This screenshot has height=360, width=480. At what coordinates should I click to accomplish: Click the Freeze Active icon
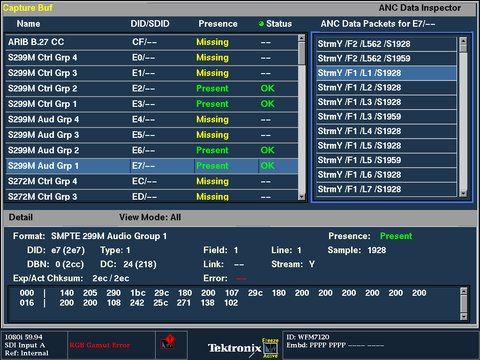click(x=270, y=348)
